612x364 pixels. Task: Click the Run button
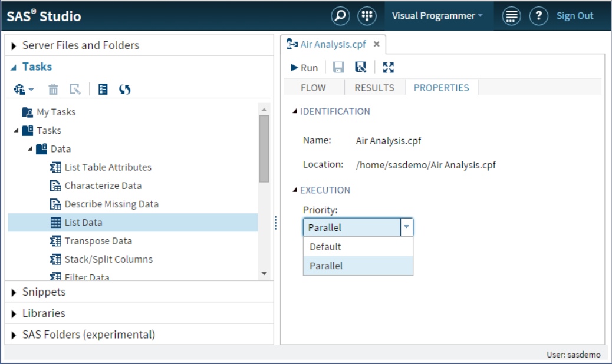click(x=304, y=68)
